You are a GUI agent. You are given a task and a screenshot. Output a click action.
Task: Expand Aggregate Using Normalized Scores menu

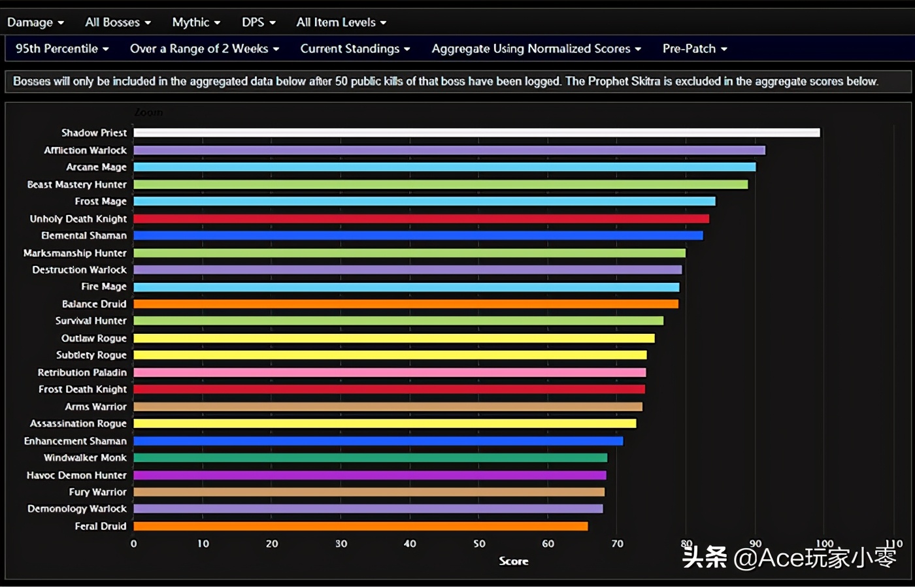click(536, 48)
